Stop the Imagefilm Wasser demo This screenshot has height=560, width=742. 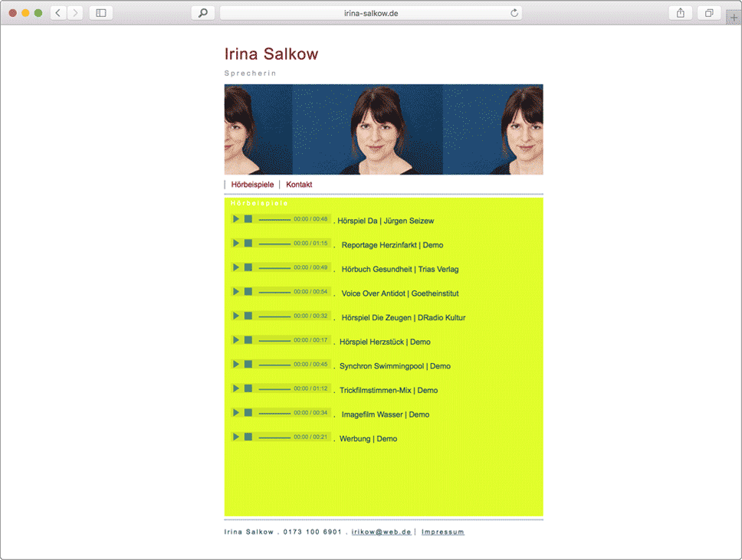click(x=248, y=412)
